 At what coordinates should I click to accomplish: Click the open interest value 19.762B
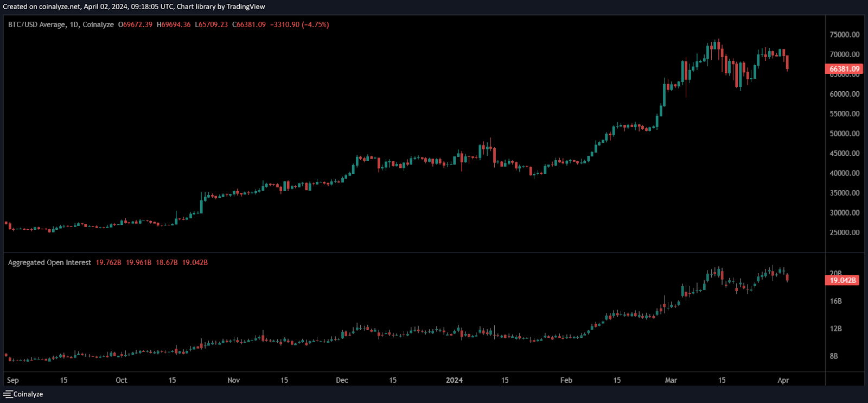(x=108, y=262)
